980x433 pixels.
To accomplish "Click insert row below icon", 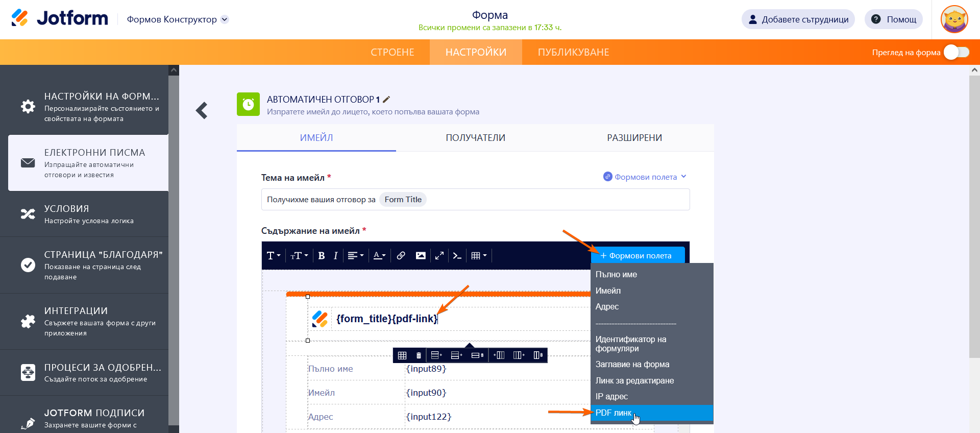I will [x=457, y=355].
